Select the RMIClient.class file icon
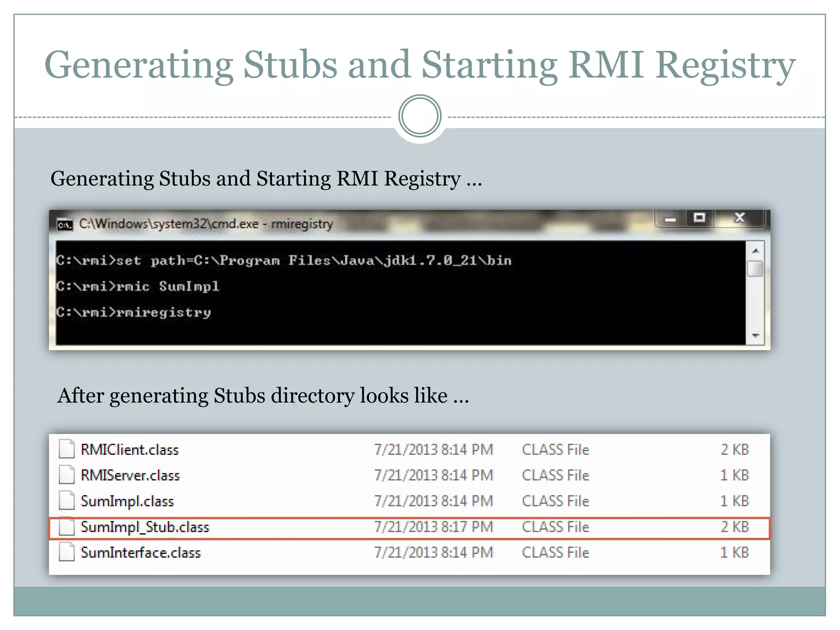The width and height of the screenshot is (840, 630). tap(66, 449)
